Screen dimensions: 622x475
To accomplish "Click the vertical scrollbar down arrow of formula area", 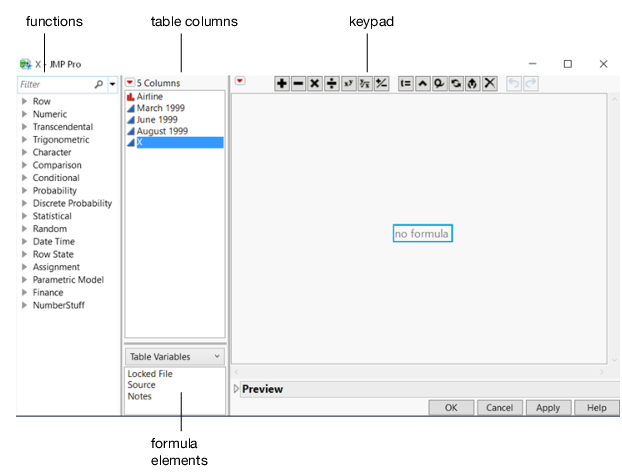I will pos(614,360).
